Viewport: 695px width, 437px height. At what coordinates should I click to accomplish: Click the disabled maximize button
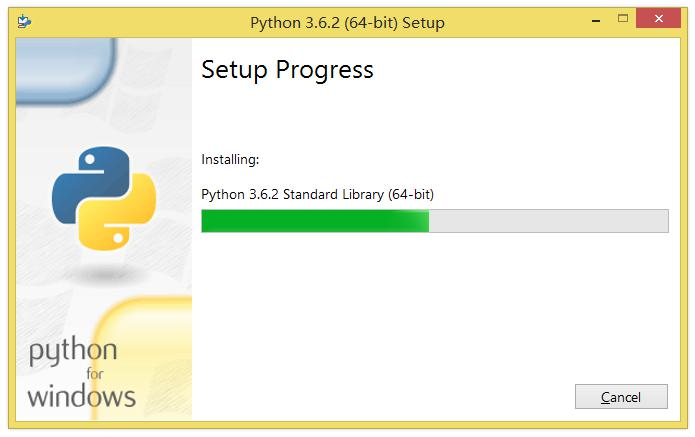pos(623,19)
